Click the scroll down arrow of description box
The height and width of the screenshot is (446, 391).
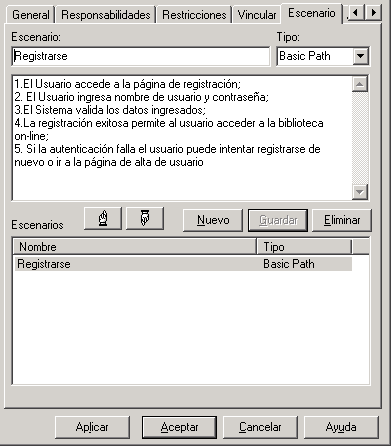pyautogui.click(x=360, y=192)
